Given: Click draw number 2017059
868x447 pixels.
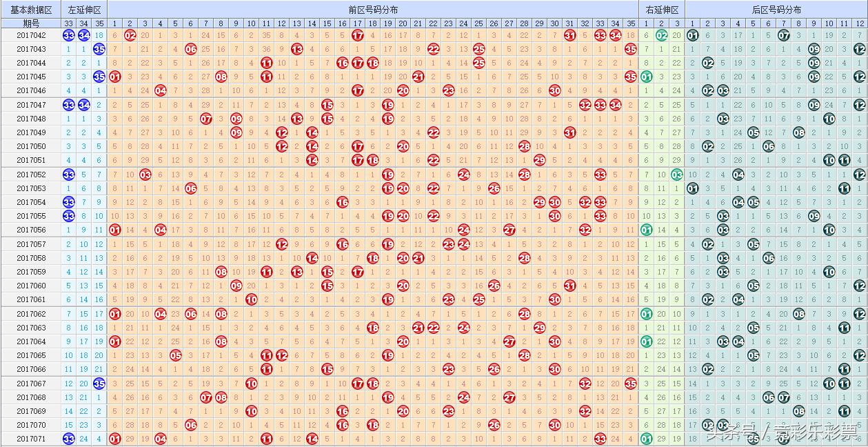Looking at the screenshot, I should (x=31, y=272).
